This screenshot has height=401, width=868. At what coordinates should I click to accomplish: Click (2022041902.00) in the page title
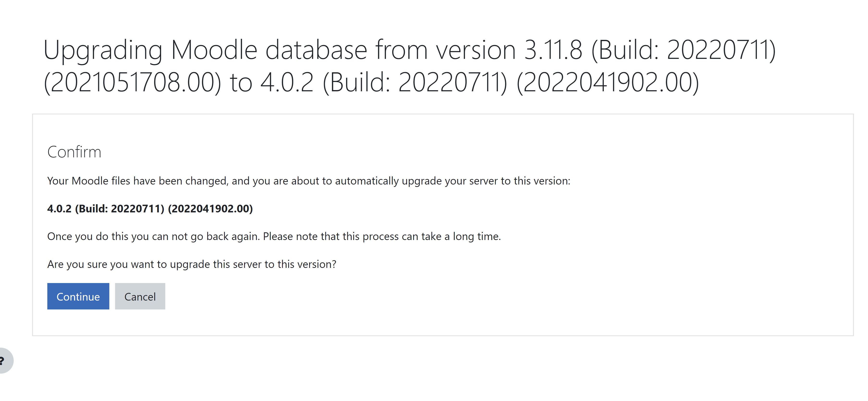point(608,82)
